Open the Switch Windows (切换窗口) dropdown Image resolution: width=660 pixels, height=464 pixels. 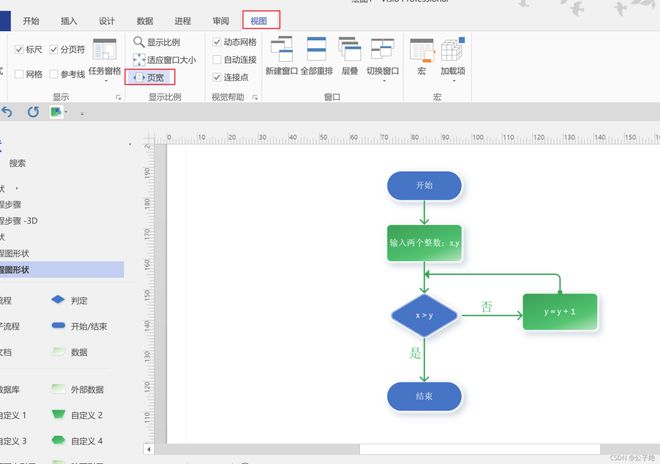pos(382,58)
